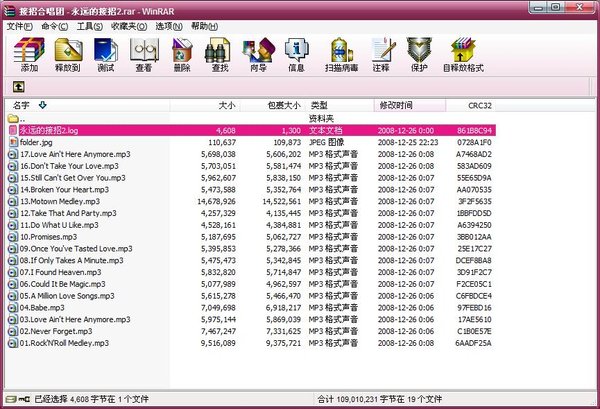Click status total 合计 109,010,231 字节在 19 个文件
The image size is (600, 409).
pyautogui.click(x=380, y=399)
